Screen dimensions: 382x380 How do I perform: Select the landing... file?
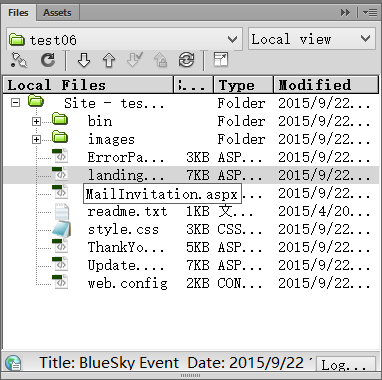coord(126,175)
